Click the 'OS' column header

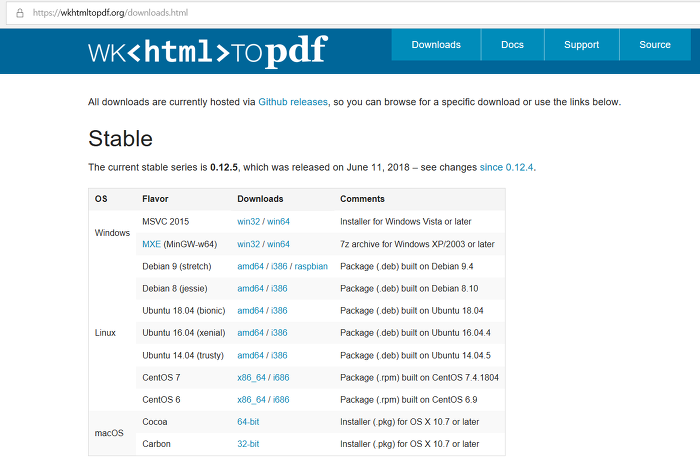[101, 199]
